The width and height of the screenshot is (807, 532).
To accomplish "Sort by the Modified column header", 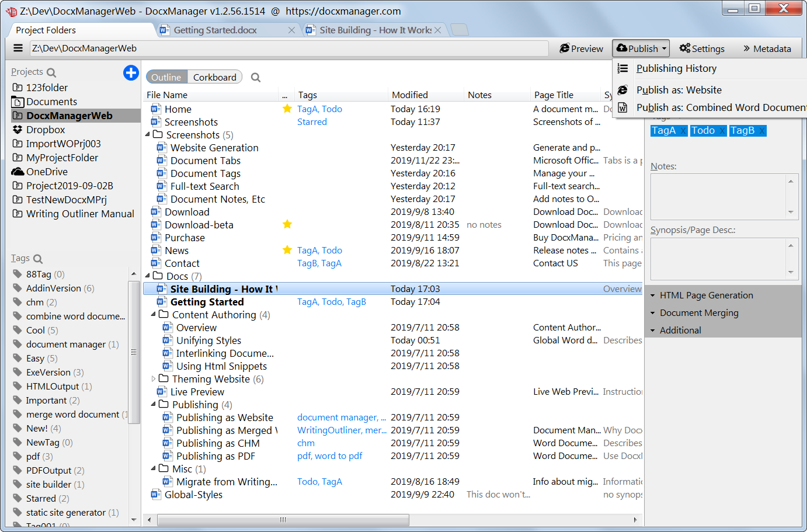I will coord(425,95).
